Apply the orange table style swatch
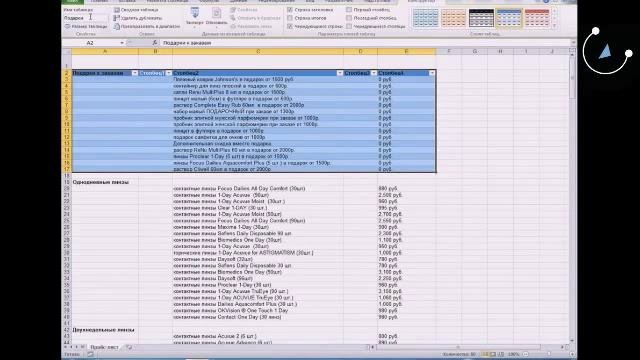640x360 pixels. [453, 18]
